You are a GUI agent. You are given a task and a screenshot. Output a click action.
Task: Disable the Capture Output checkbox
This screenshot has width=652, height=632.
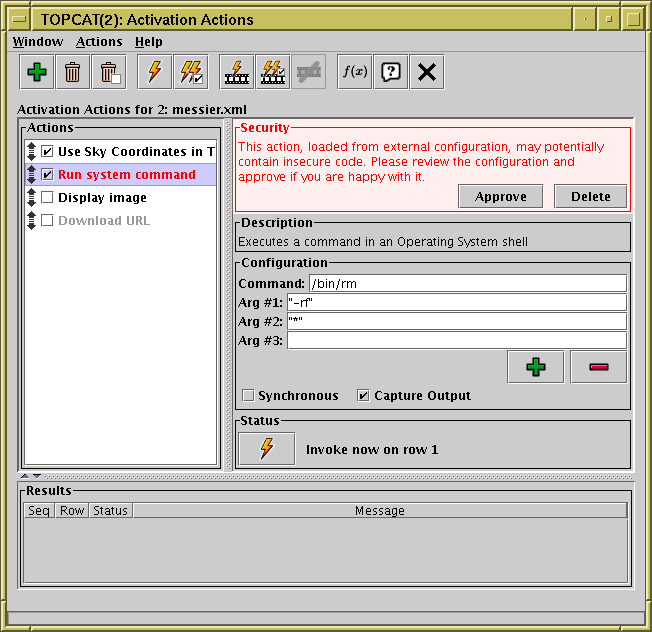pos(363,396)
